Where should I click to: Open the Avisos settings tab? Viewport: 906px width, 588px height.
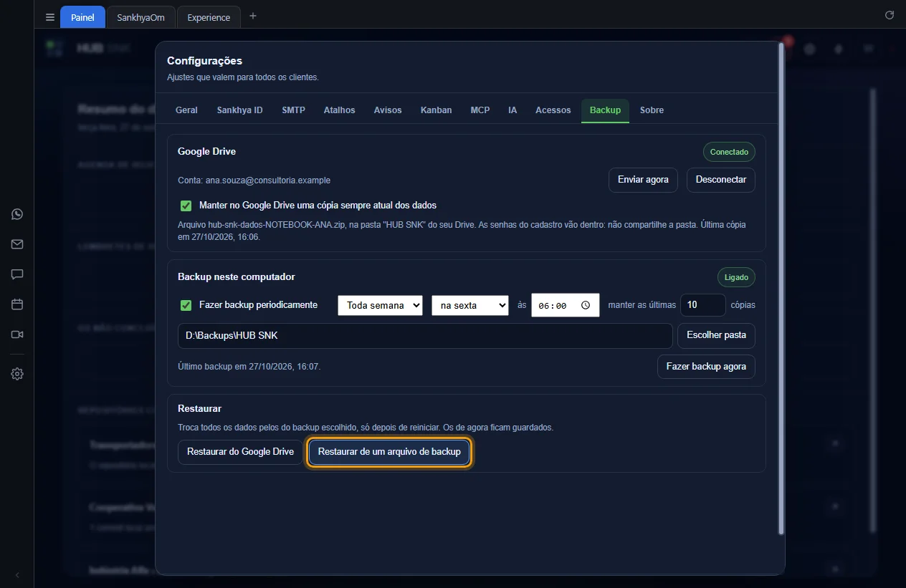click(388, 110)
